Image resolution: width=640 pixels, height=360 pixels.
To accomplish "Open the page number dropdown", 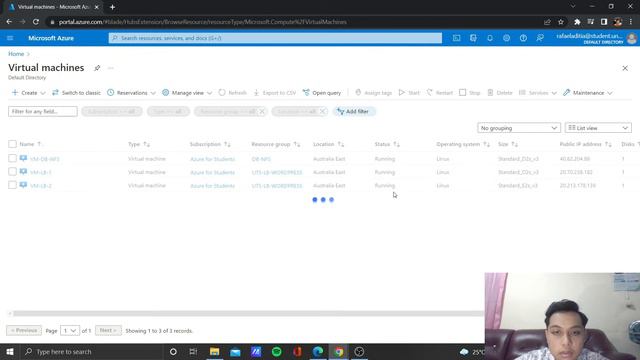I will click(x=70, y=330).
